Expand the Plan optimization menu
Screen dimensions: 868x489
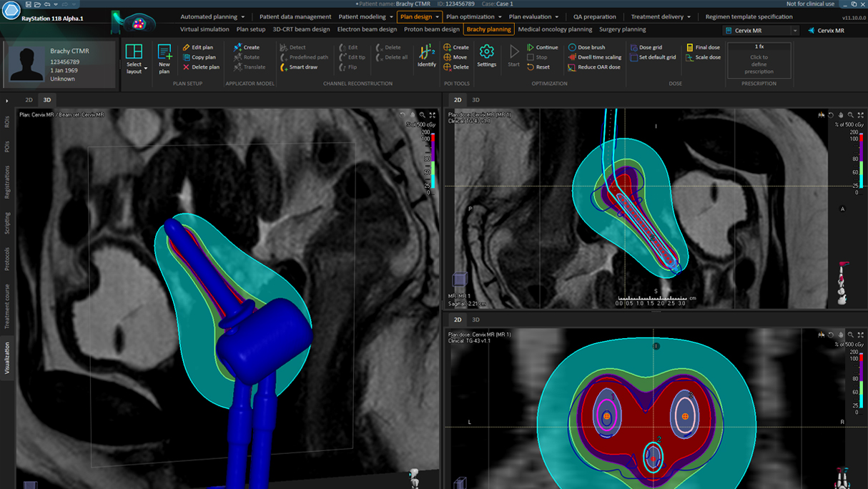(x=470, y=16)
